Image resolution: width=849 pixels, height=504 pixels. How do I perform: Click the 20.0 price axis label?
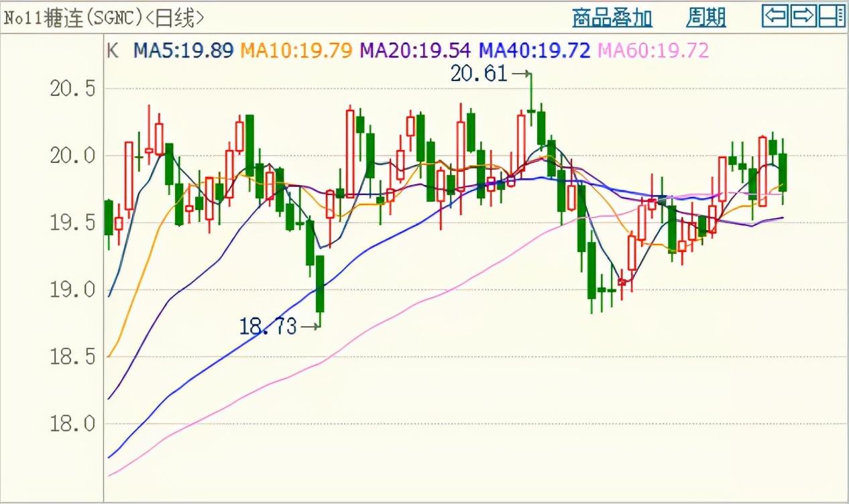[72, 155]
